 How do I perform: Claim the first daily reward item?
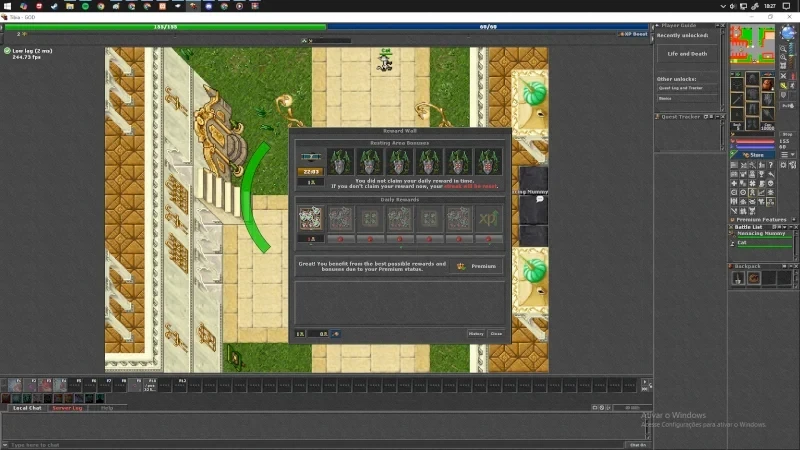(x=310, y=219)
